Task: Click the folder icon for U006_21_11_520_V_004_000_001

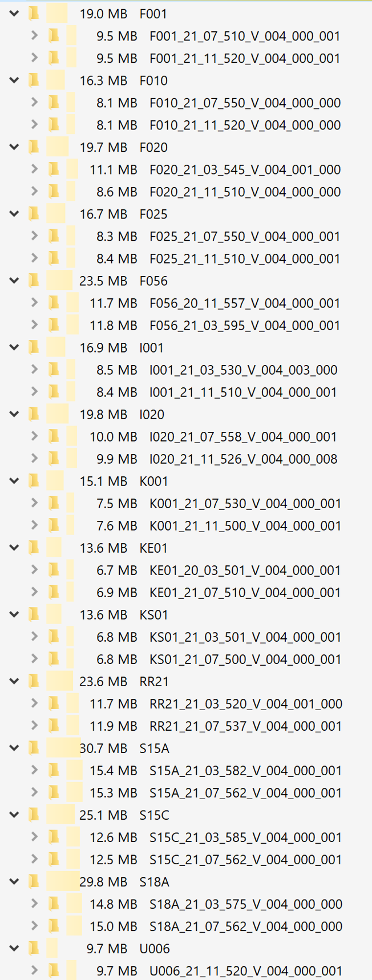Action: pyautogui.click(x=54, y=970)
